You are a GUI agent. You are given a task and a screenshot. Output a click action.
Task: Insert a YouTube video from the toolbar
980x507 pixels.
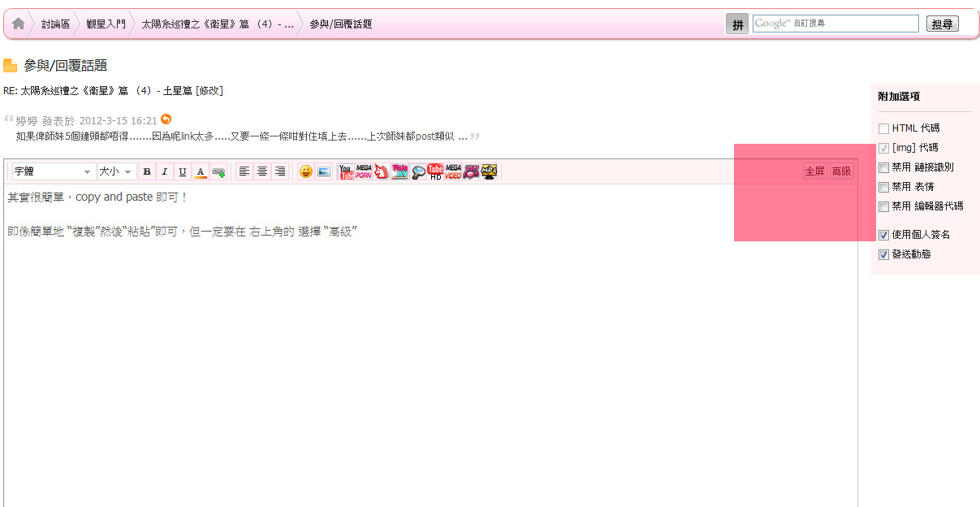(x=345, y=171)
